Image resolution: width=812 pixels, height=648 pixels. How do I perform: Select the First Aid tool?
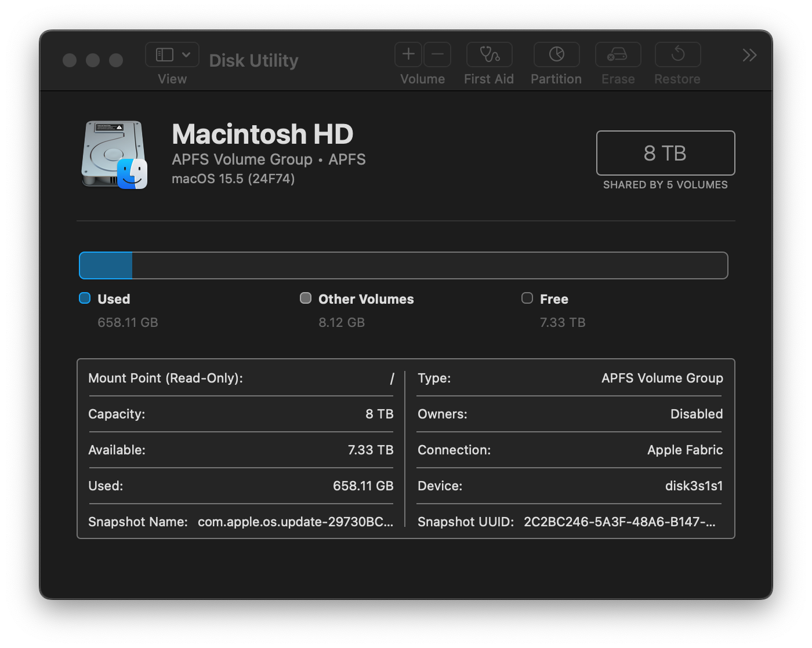489,54
